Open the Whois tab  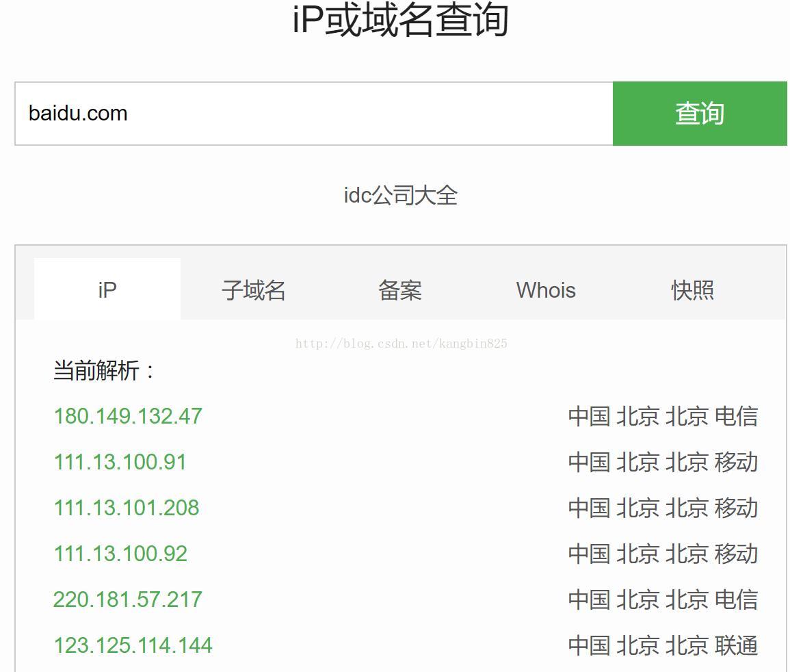[x=546, y=290]
